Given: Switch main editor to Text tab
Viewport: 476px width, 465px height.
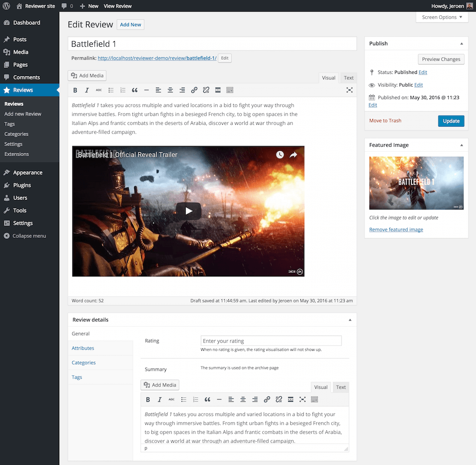Looking at the screenshot, I should 349,78.
